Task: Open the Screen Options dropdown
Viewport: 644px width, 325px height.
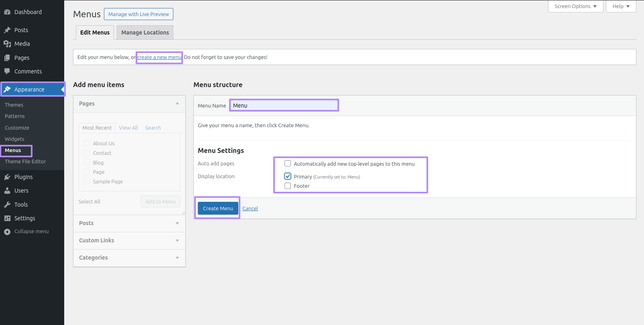Action: 575,6
